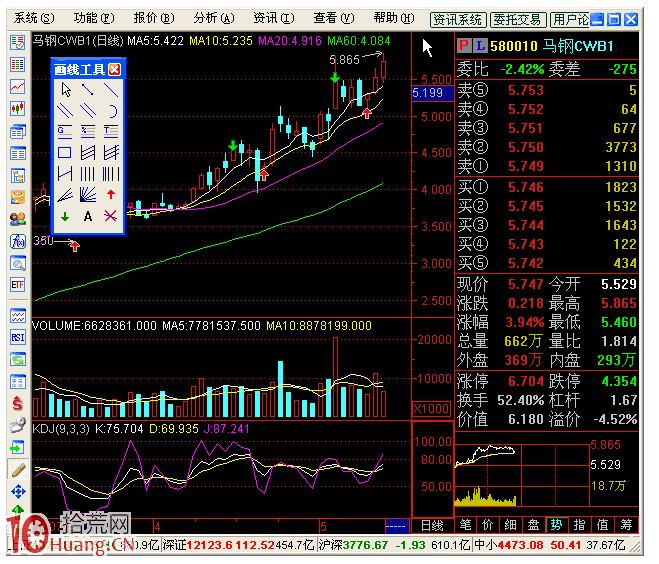Open the colored quote grid sidebar icon
The height and width of the screenshot is (564, 659).
tap(18, 65)
